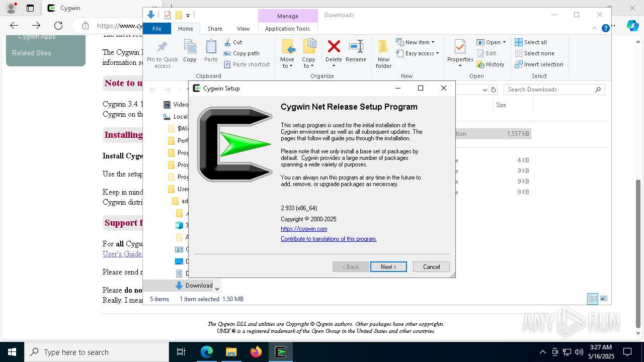The image size is (644, 362).
Task: Open the Application Tools tab
Action: (x=287, y=29)
